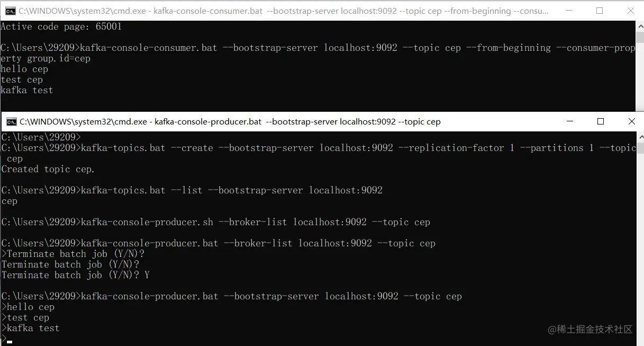Minimize the kafka-console-consumer window
Screen dimensions: 644x346
pos(569,11)
